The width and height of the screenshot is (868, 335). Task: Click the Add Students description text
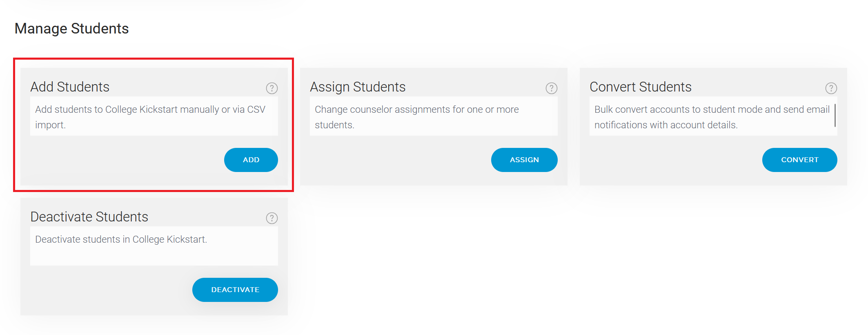click(150, 117)
